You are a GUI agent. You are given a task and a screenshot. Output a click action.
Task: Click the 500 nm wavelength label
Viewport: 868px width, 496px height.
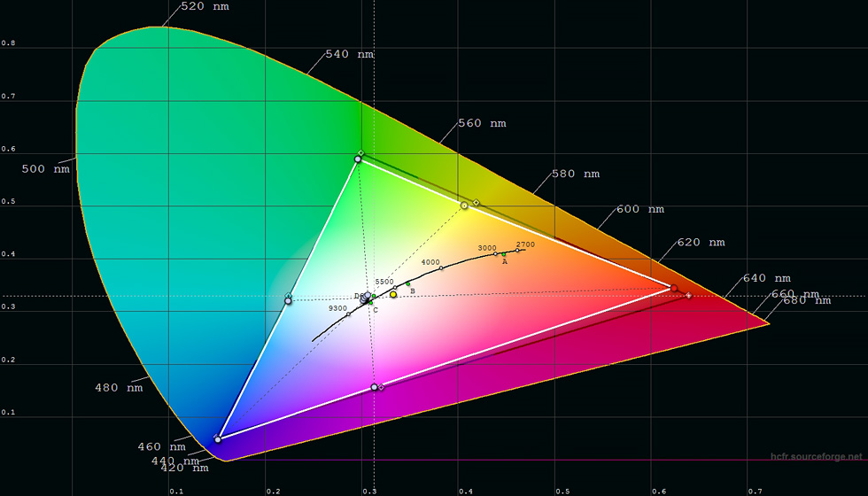coord(45,168)
